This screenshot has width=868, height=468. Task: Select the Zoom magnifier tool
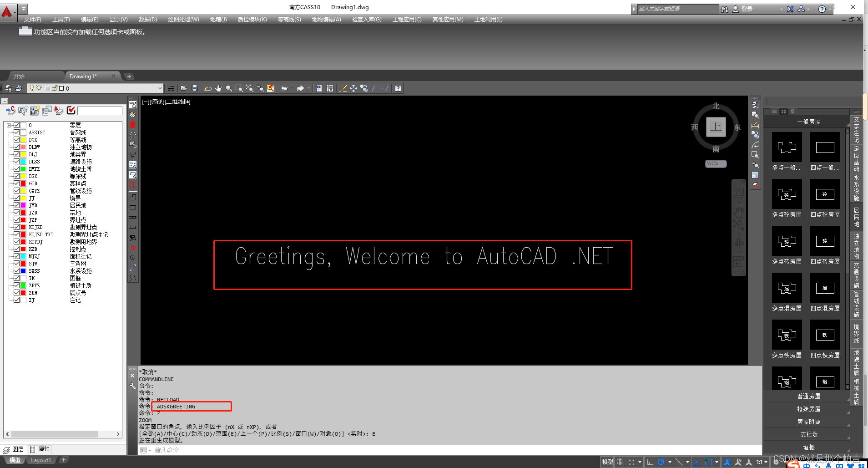tap(229, 88)
